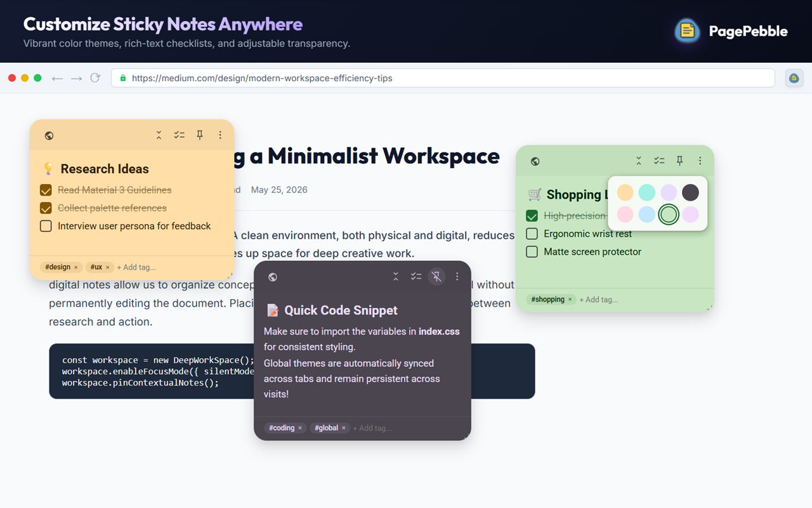The width and height of the screenshot is (812, 508).
Task: Click the medium.com address bar
Action: click(443, 78)
